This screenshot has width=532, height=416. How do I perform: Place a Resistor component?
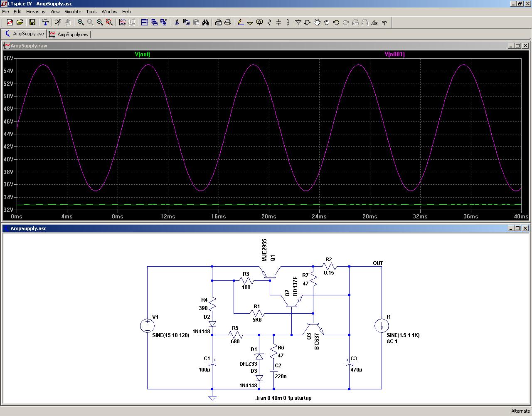pos(269,22)
